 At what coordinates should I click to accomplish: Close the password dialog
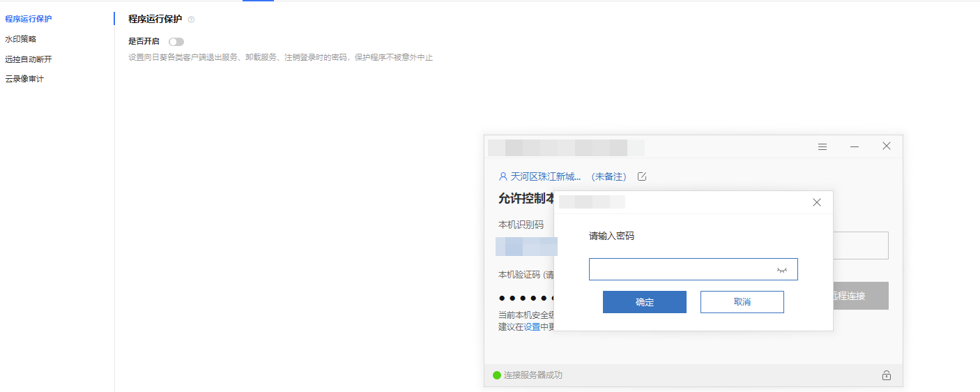[x=817, y=202]
